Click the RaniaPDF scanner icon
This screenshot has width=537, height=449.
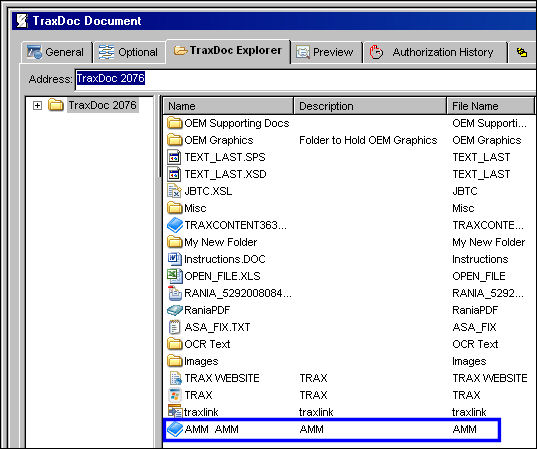click(175, 310)
